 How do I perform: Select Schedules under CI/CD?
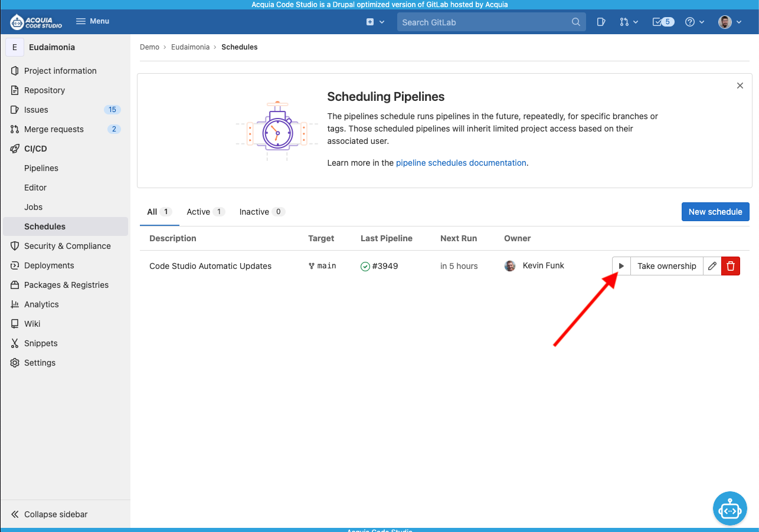(x=66, y=226)
